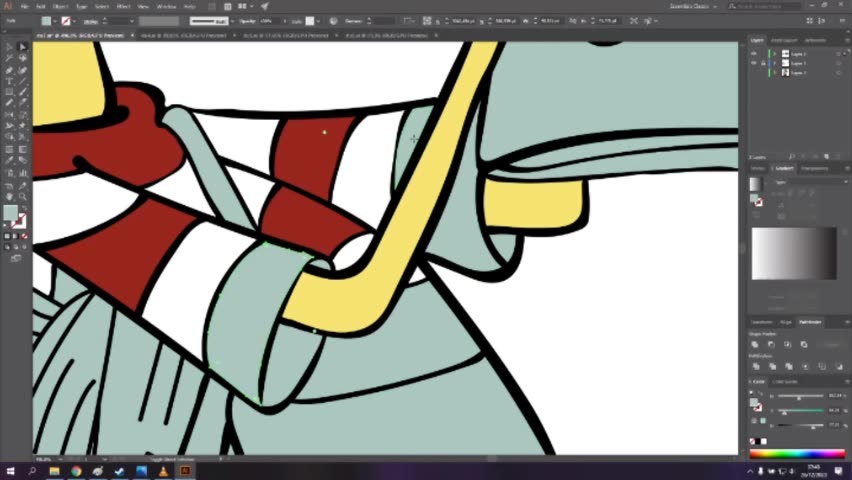
Task: Switch to the Transparency tab
Action: 815,169
